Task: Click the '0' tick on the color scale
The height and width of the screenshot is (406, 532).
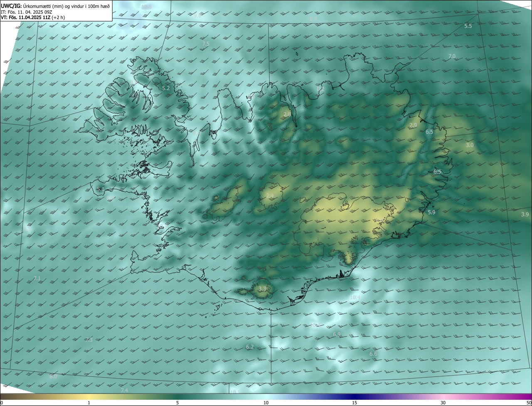Action: pos(2,403)
